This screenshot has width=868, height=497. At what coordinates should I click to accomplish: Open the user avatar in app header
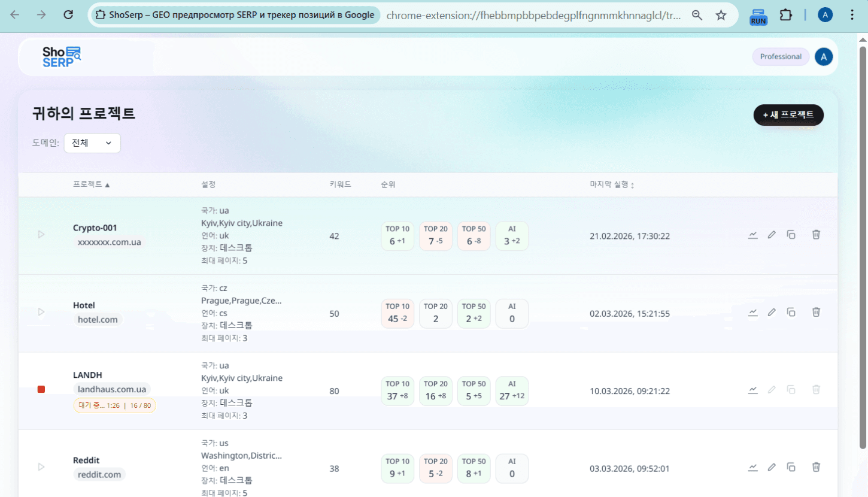coord(824,57)
